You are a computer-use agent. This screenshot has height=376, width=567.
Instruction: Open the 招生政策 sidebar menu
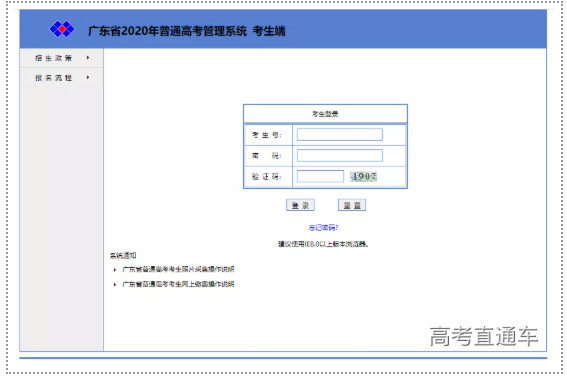click(x=61, y=58)
